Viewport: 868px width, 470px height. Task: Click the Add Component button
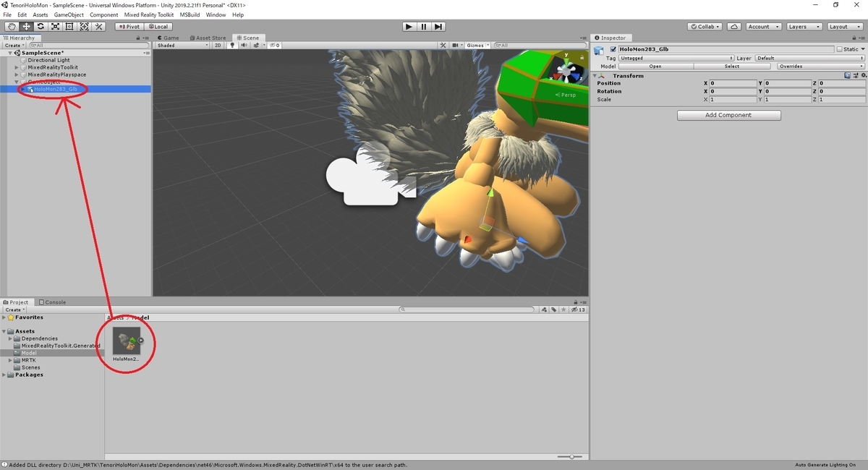pos(729,115)
